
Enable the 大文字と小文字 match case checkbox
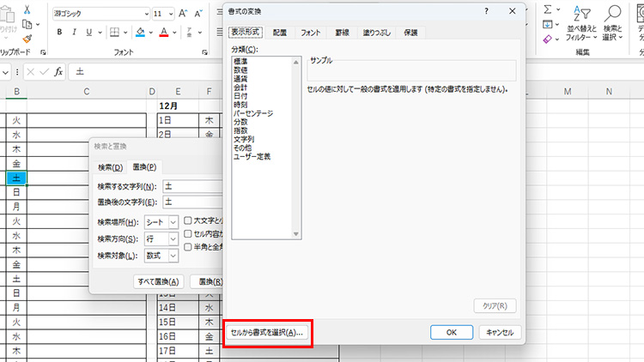coord(188,220)
